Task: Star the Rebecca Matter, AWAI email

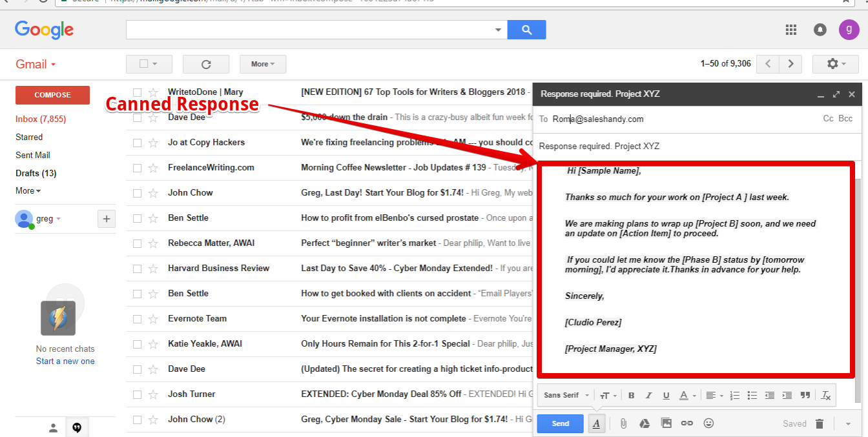Action: 153,243
